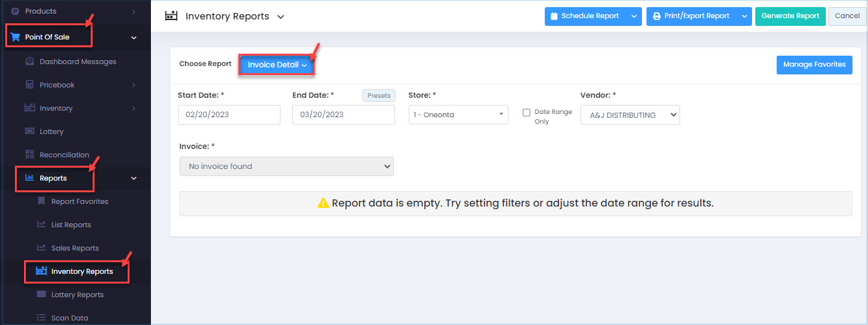Go to Lottery in the sidebar
This screenshot has width=868, height=325.
point(52,131)
